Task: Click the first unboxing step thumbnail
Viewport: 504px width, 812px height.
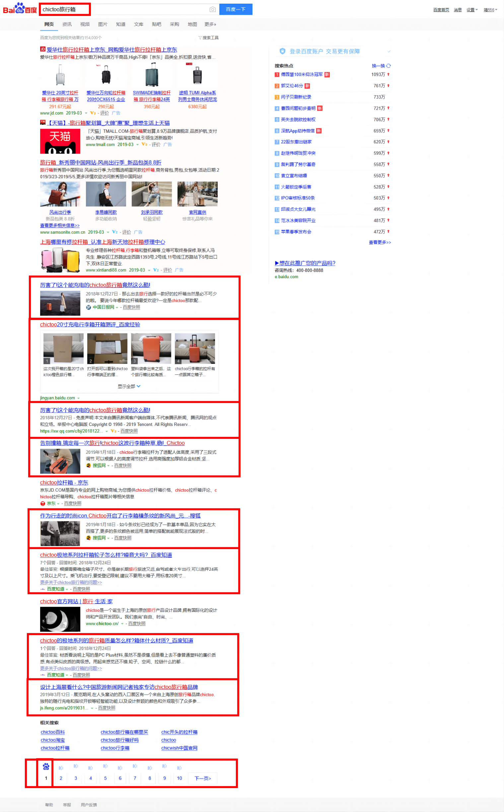Action: (x=63, y=349)
